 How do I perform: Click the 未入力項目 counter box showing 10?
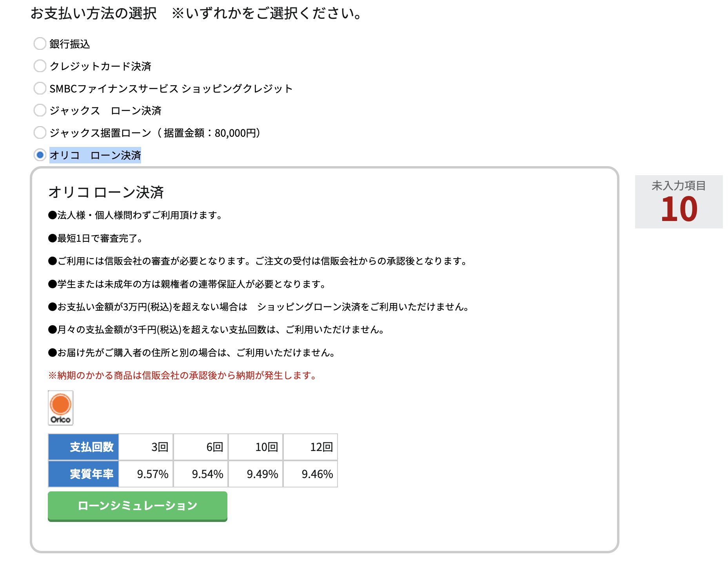tap(678, 202)
